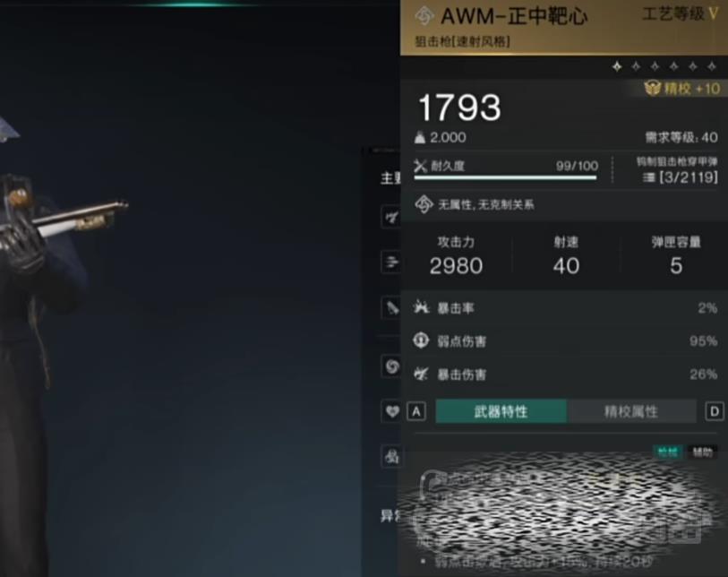
Task: Click the 弱点伤害 target icon
Action: [x=421, y=340]
